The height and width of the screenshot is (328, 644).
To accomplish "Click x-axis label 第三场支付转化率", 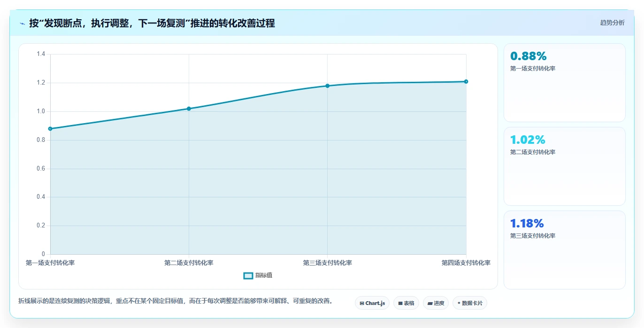I will click(x=328, y=263).
